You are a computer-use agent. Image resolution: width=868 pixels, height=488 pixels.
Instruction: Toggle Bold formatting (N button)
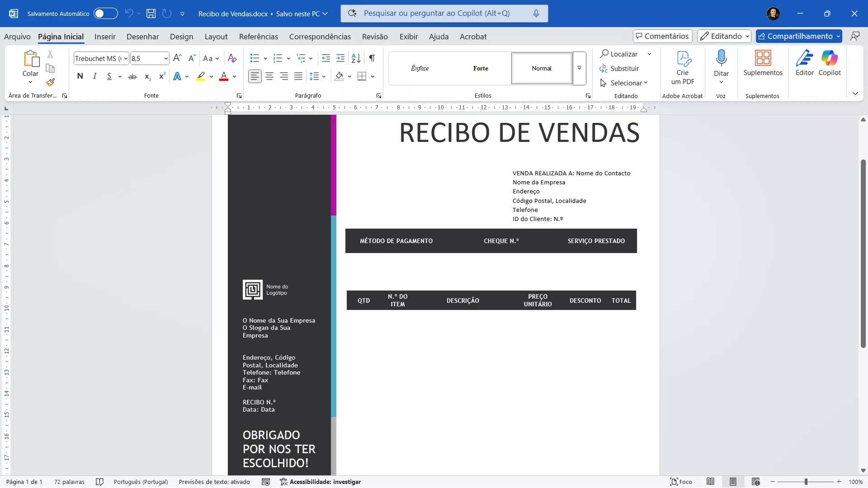(80, 76)
